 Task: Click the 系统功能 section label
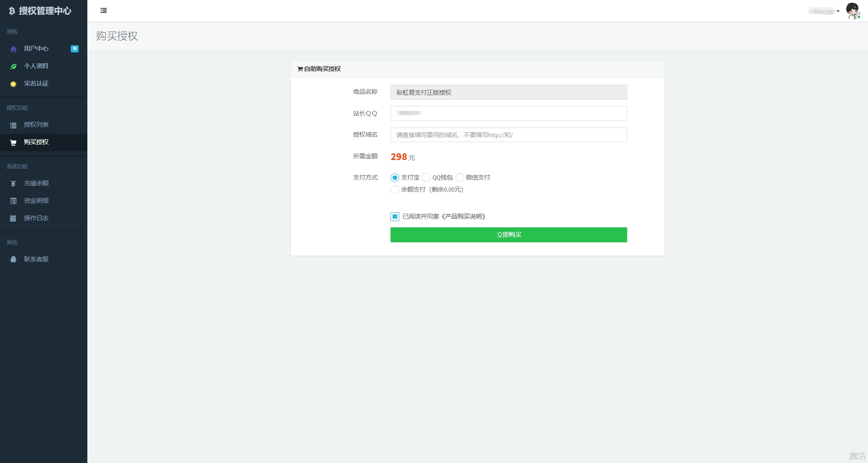coord(17,166)
